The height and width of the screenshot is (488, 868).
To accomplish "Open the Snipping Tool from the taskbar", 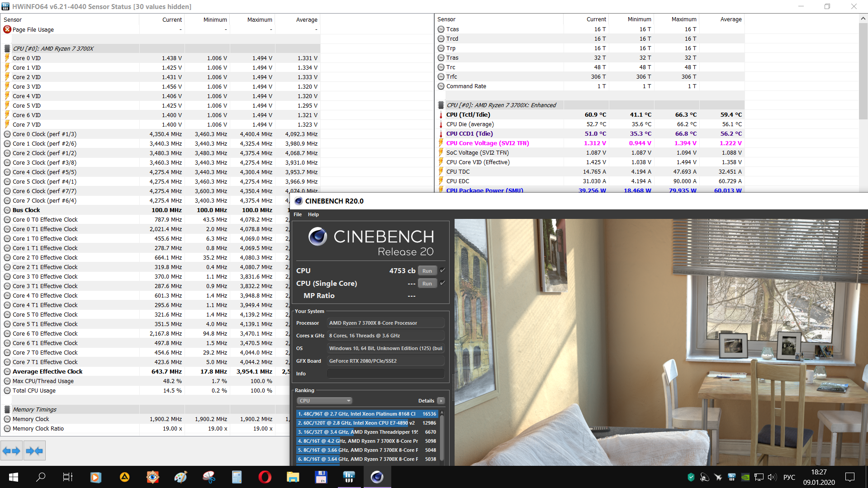I will point(209,477).
